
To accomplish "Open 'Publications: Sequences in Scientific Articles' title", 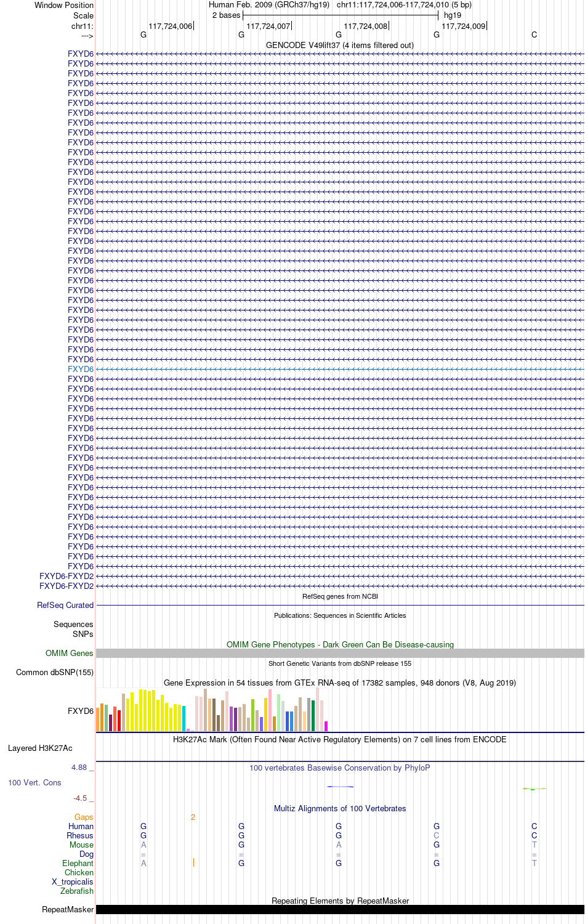I will (x=340, y=615).
